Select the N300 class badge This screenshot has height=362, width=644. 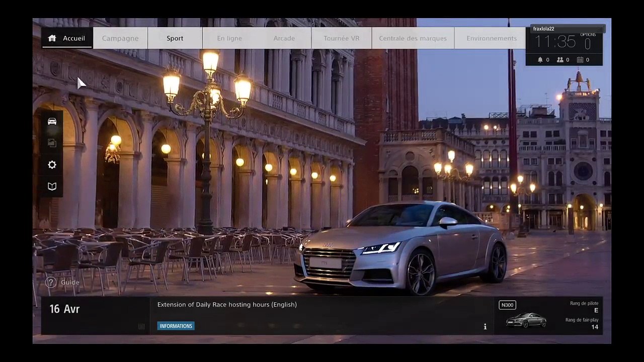[507, 305]
